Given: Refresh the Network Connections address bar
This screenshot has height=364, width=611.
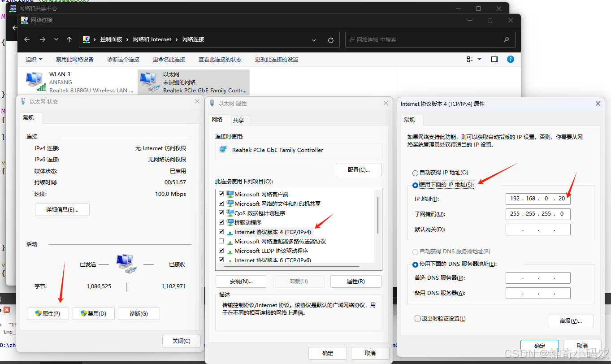Looking at the screenshot, I should (331, 40).
